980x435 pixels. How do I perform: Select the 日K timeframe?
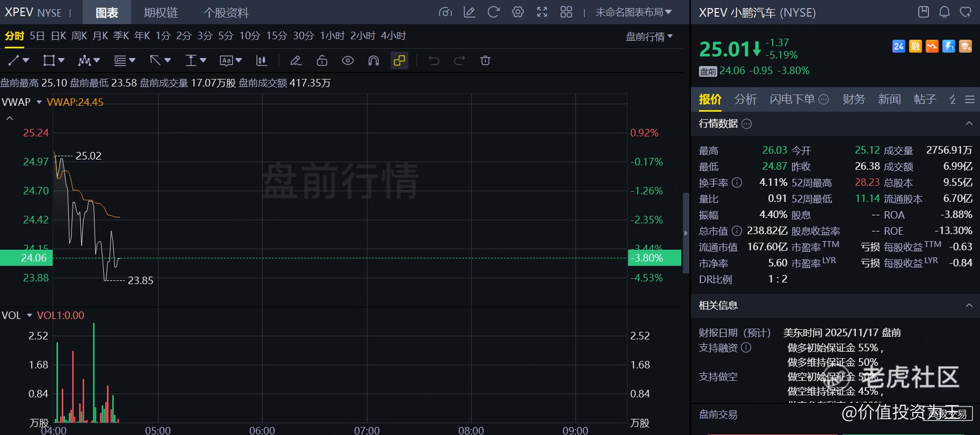pyautogui.click(x=58, y=36)
